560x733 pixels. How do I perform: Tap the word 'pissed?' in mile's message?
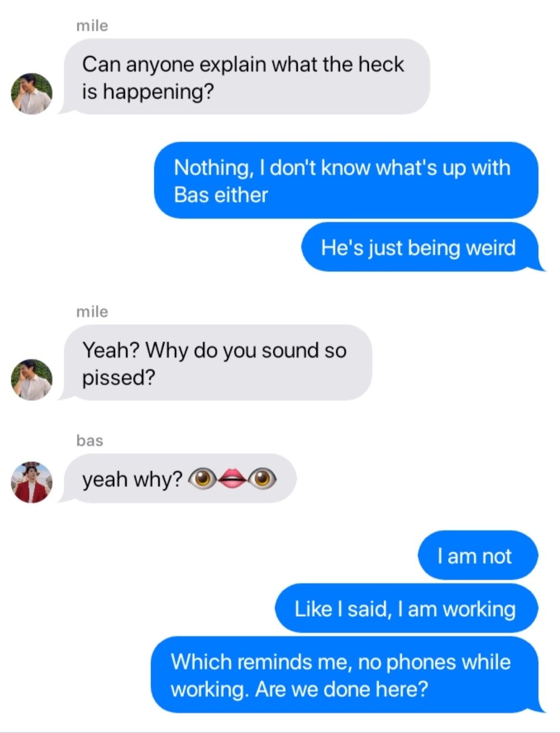pyautogui.click(x=119, y=378)
